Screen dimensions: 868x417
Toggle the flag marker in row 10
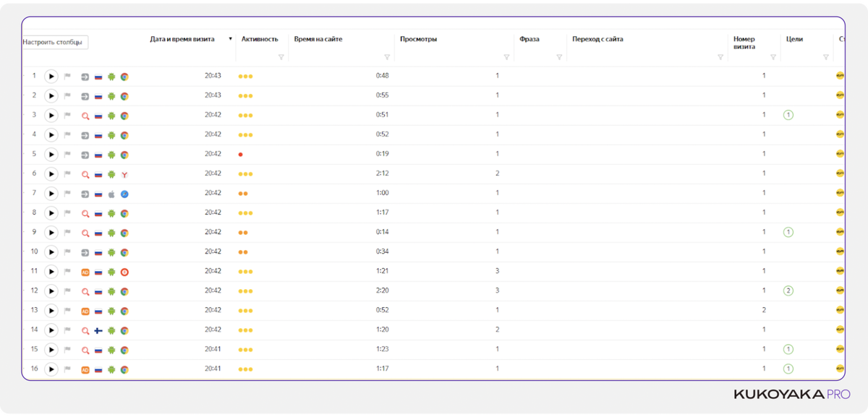point(68,252)
